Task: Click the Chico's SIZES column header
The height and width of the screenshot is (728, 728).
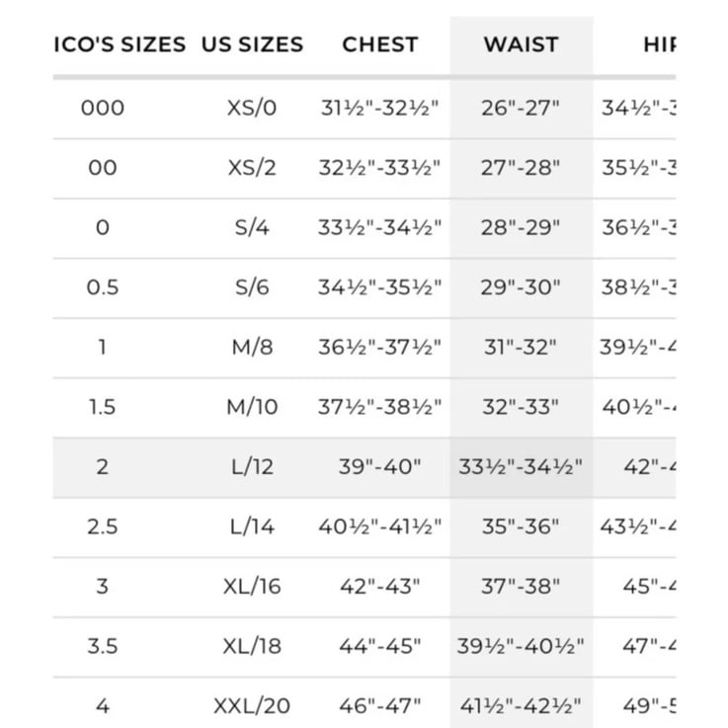Action: pos(120,44)
